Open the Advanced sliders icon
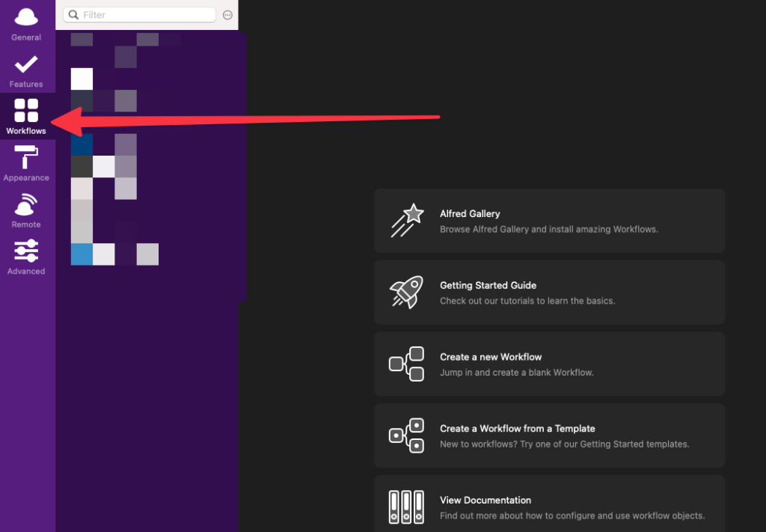 (26, 251)
